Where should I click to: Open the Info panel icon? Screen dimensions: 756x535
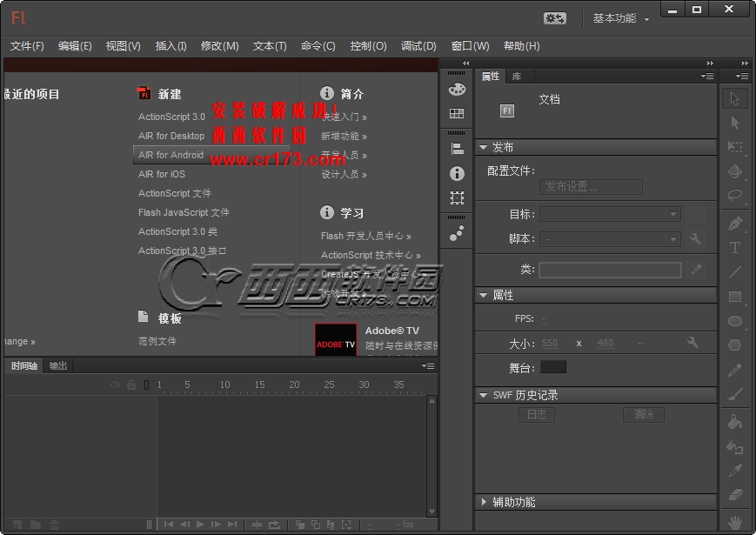[457, 174]
